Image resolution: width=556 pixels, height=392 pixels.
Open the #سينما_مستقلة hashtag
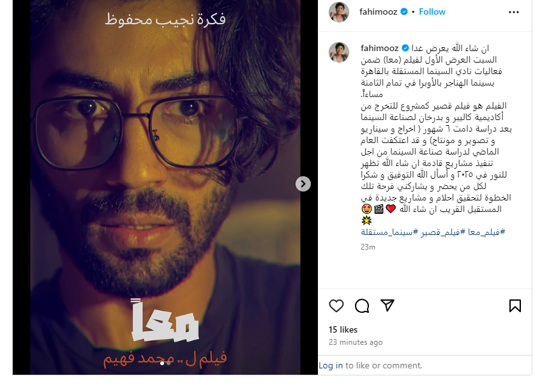point(389,232)
